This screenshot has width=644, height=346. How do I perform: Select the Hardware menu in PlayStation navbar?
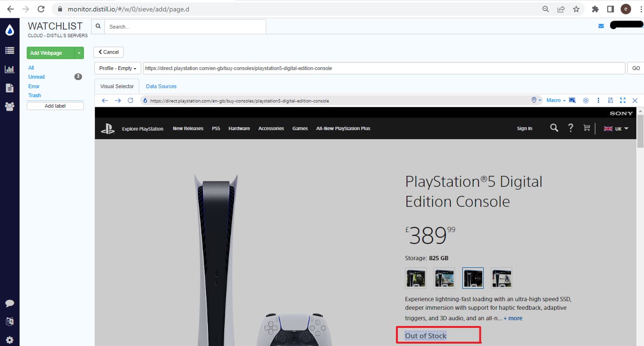click(x=239, y=128)
